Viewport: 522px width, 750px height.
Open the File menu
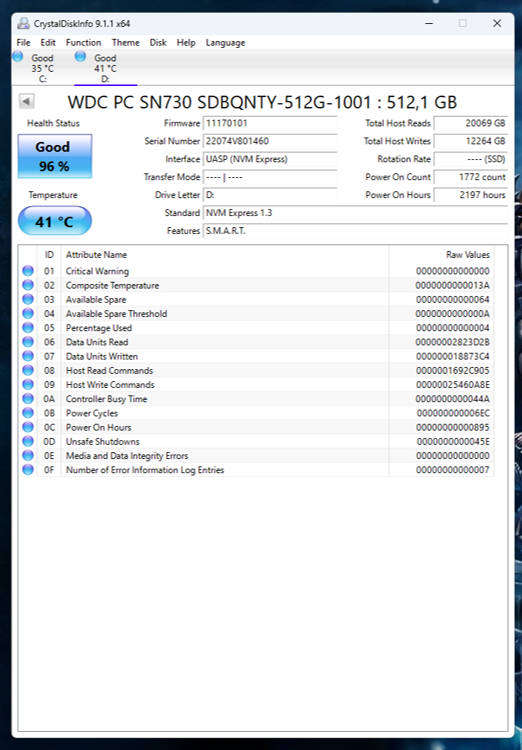[23, 43]
